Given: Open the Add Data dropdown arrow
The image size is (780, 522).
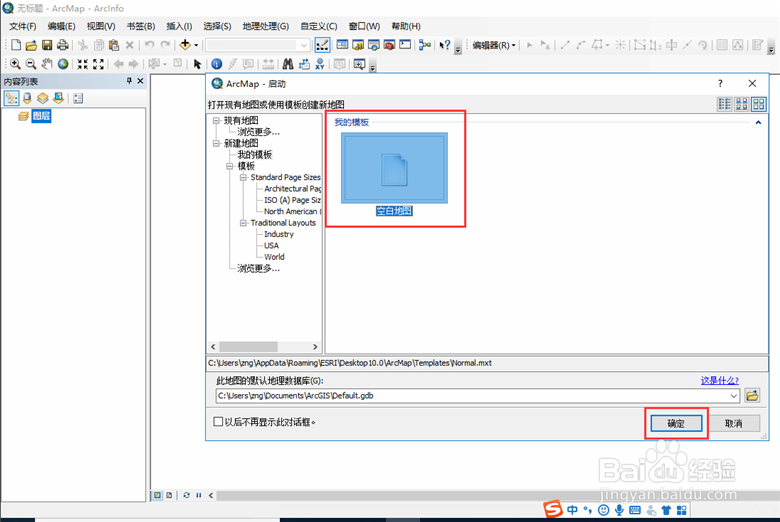Looking at the screenshot, I should [196, 45].
